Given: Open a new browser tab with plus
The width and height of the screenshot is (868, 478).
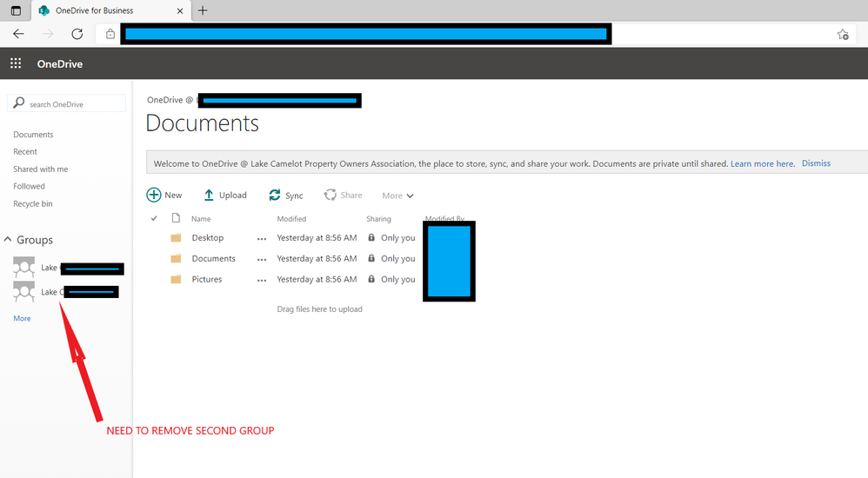Looking at the screenshot, I should click(x=203, y=10).
